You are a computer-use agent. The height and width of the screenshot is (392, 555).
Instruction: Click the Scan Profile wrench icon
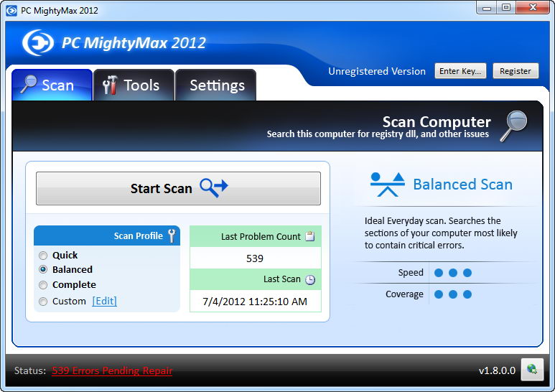(x=172, y=235)
